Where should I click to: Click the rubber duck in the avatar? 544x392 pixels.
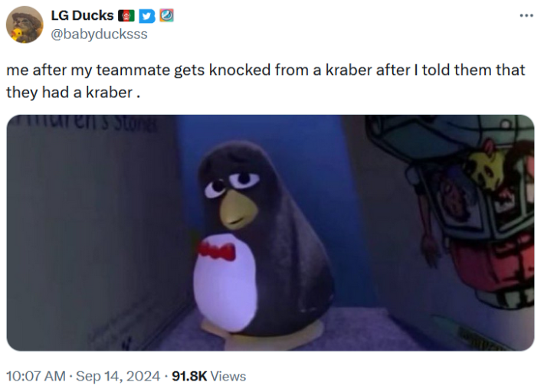pos(16,34)
